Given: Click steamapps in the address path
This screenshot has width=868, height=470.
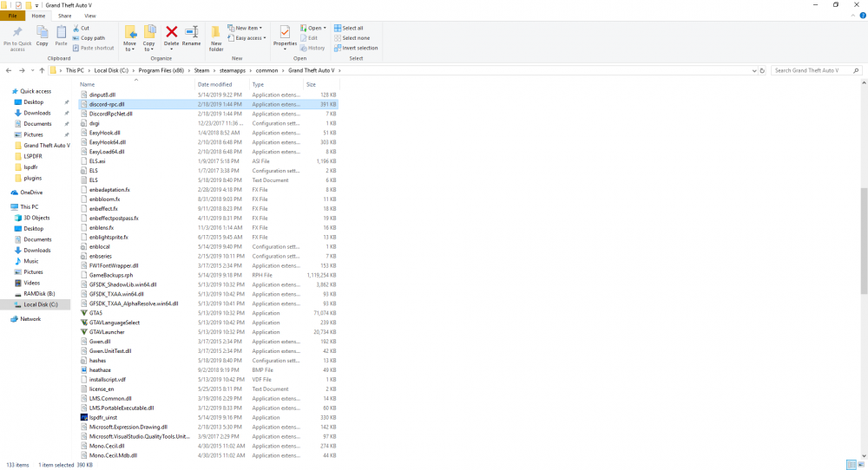Looking at the screenshot, I should click(232, 71).
